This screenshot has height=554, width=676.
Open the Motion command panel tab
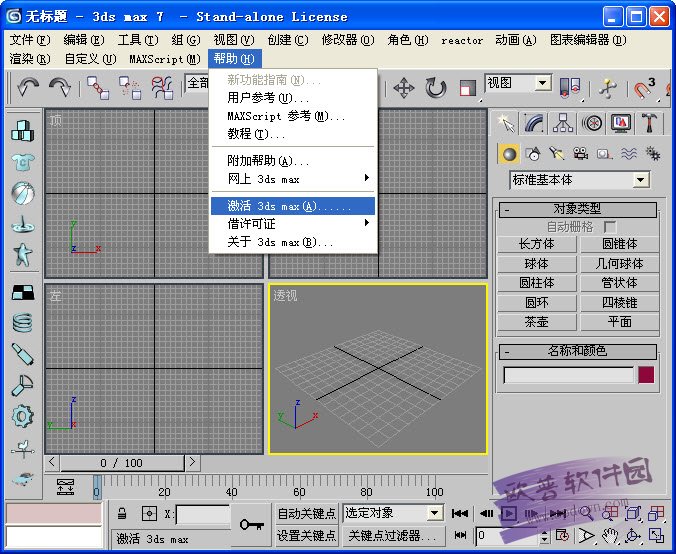[592, 123]
